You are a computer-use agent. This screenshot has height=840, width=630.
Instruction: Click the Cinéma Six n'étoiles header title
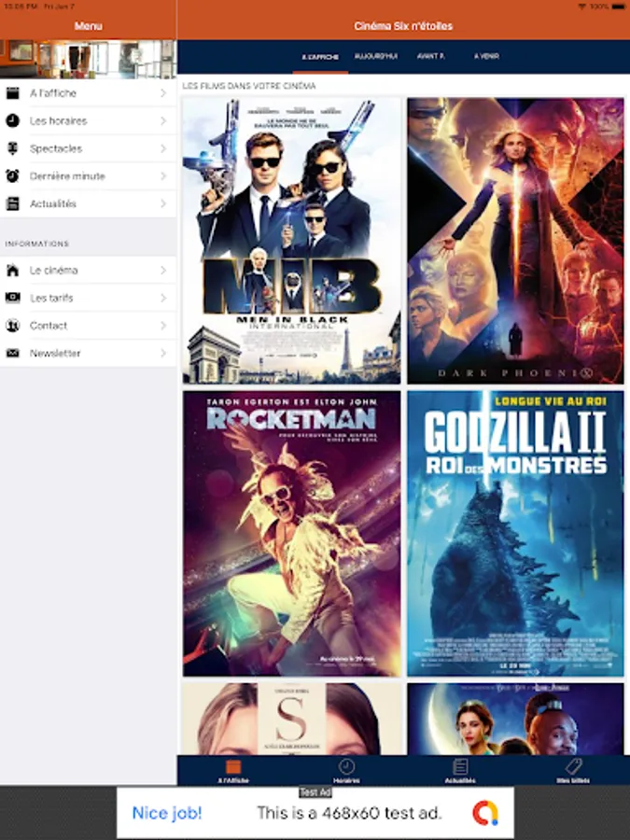coord(403,26)
